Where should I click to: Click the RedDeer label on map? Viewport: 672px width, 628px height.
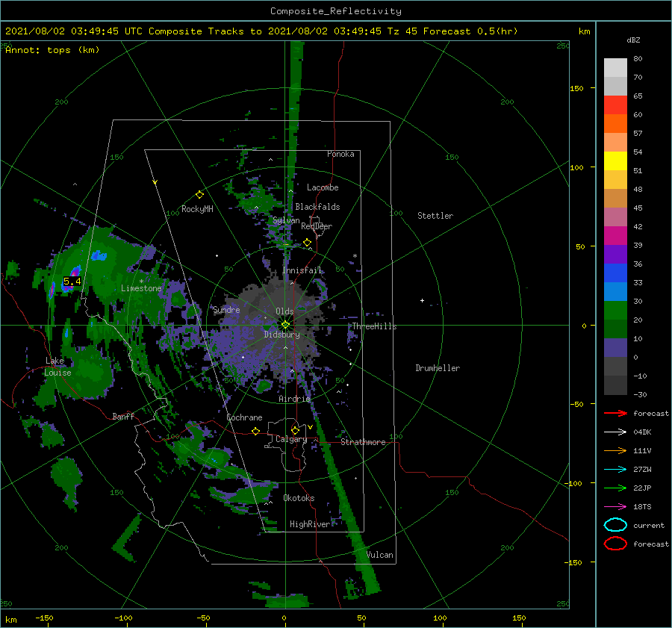coord(317,226)
